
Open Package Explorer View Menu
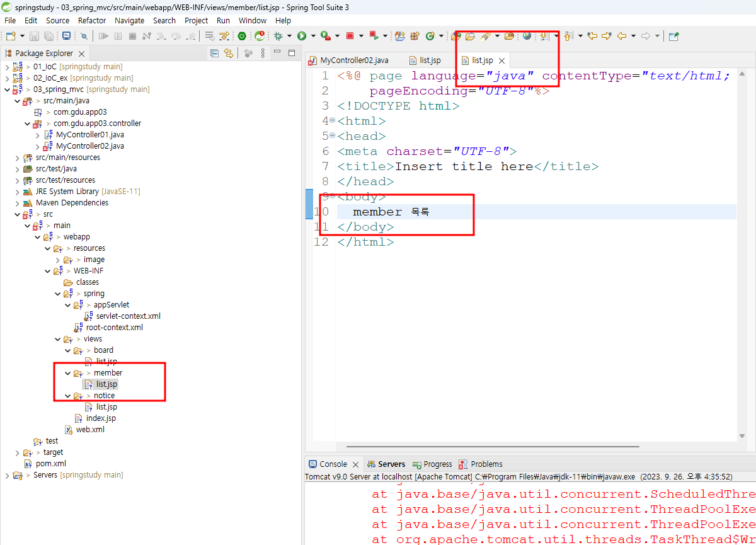click(263, 53)
